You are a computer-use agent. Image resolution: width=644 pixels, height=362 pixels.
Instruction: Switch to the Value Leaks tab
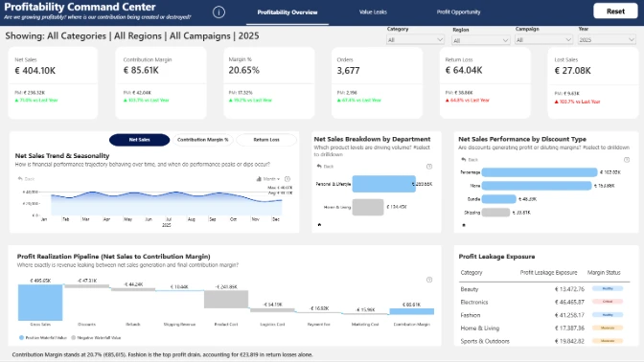(x=373, y=12)
